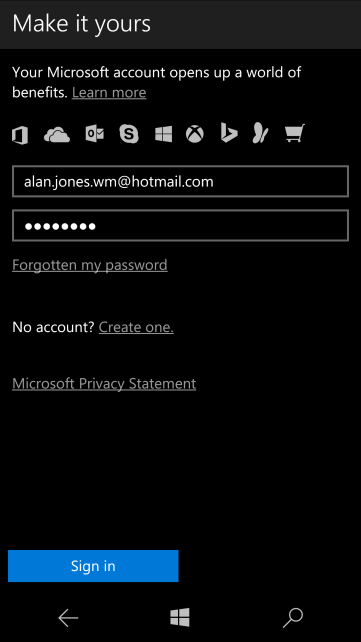Screen dimensions: 361x642
Task: Tap the back arrow navigation button
Action: click(x=68, y=618)
